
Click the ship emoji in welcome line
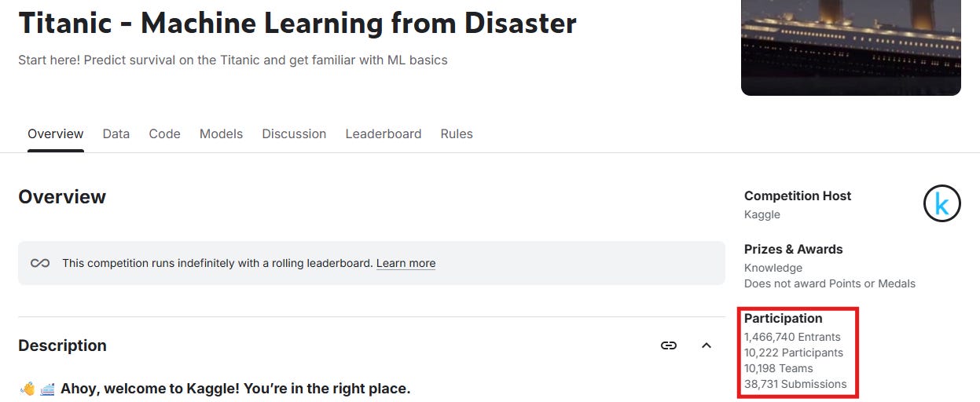(x=47, y=389)
